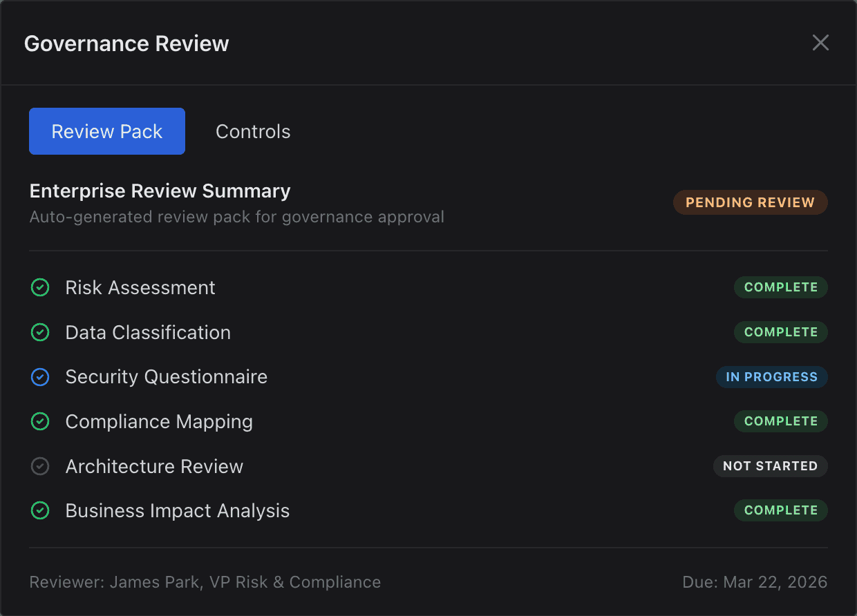
Task: Click the PENDING REVIEW status badge
Action: click(x=750, y=202)
